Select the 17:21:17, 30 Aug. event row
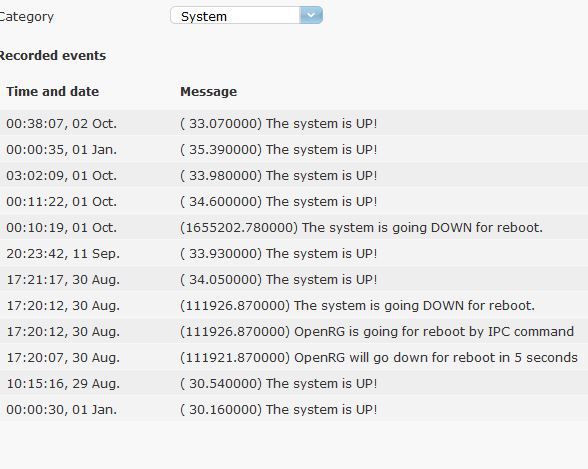 [x=294, y=279]
